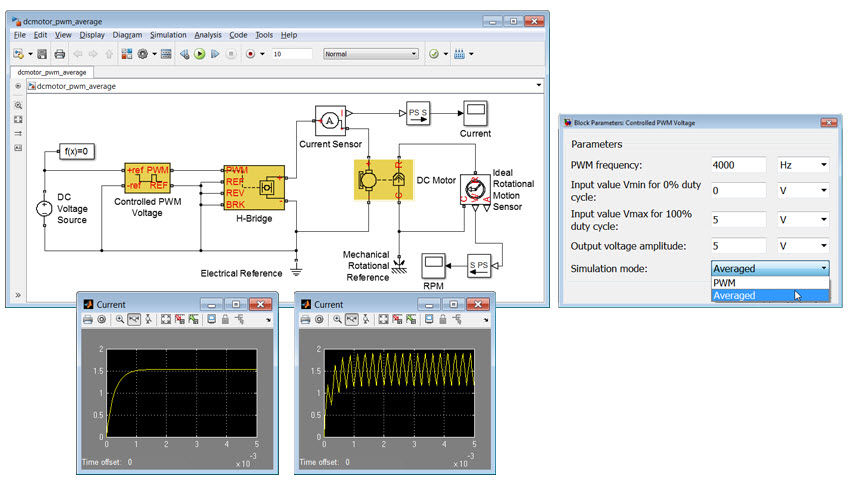
Task: Open the File menu
Action: 20,35
